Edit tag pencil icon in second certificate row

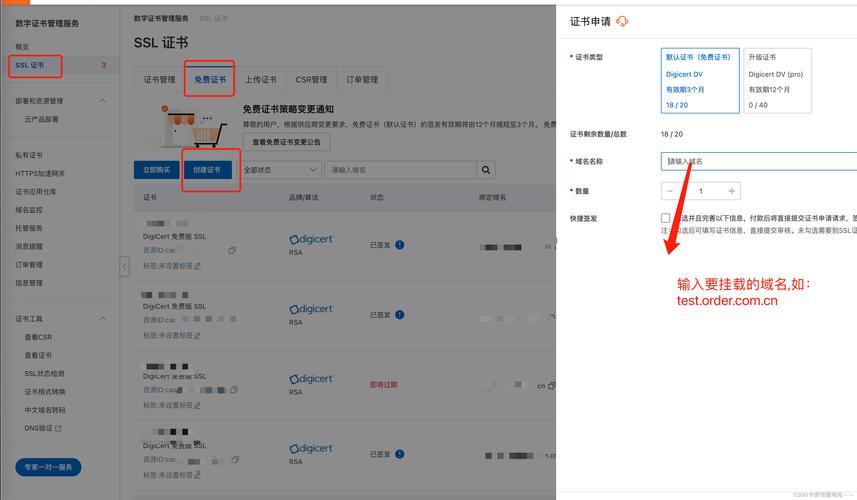pos(197,336)
